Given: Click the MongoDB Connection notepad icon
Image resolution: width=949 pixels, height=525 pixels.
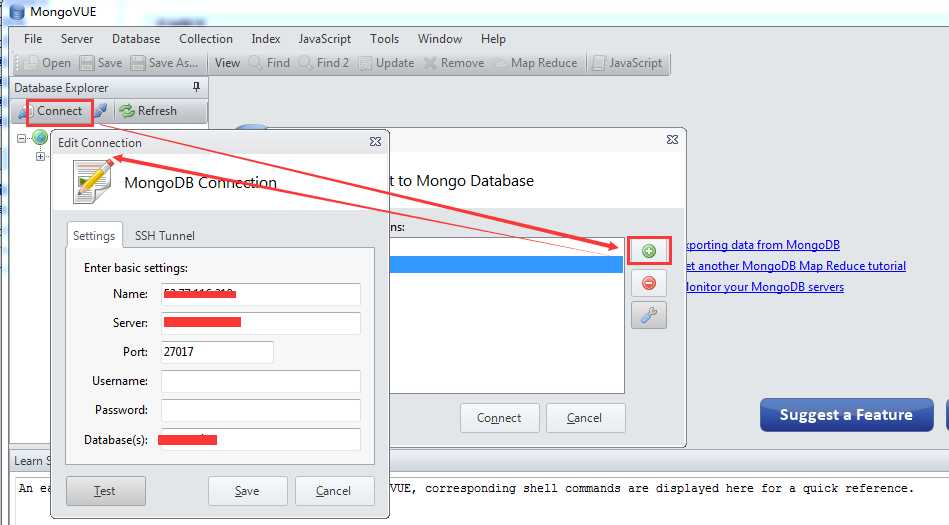Looking at the screenshot, I should click(x=92, y=181).
